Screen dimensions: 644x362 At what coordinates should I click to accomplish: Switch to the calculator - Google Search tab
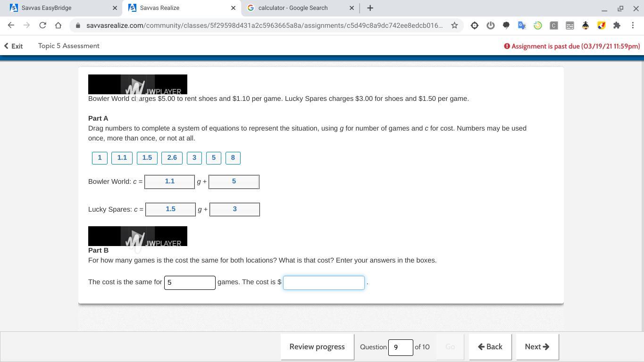(x=300, y=8)
